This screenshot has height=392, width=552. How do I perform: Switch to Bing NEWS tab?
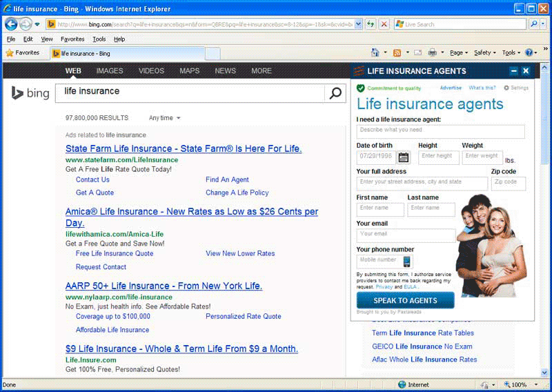(x=226, y=71)
